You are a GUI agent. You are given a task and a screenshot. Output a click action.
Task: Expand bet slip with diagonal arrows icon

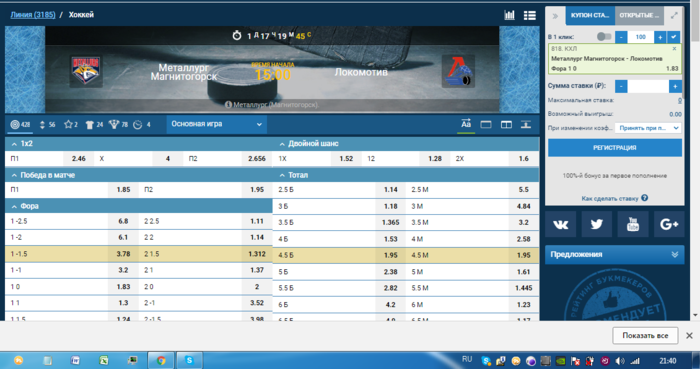674,15
